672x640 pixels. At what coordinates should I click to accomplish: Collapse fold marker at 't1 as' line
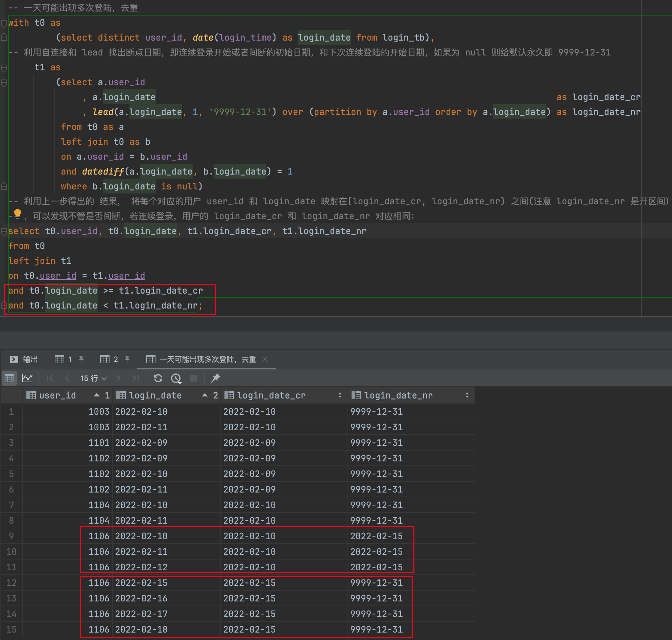click(x=4, y=68)
